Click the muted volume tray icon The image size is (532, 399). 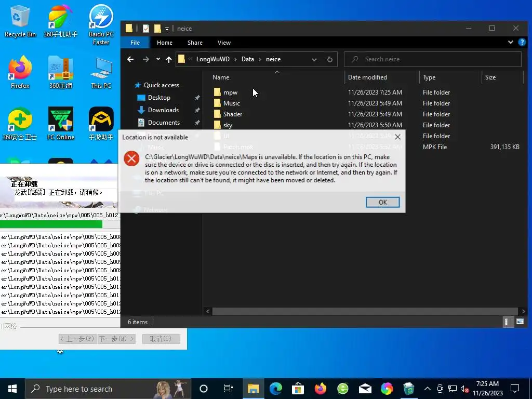click(x=464, y=389)
